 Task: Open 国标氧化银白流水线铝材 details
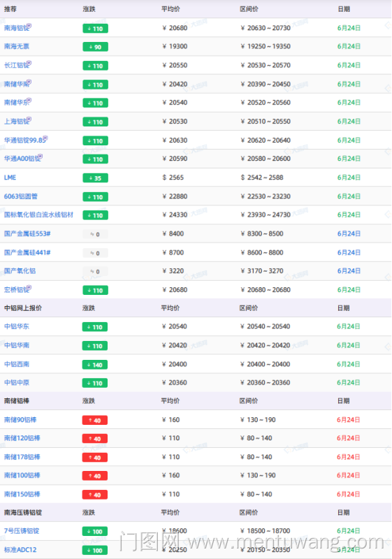click(x=38, y=215)
